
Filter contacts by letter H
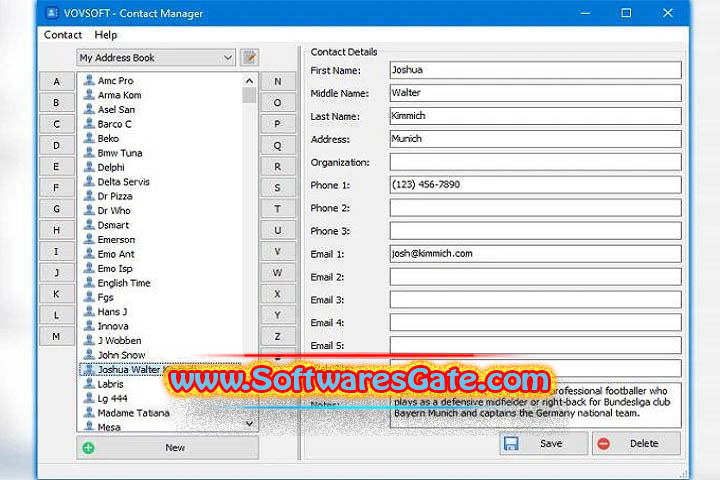56,230
